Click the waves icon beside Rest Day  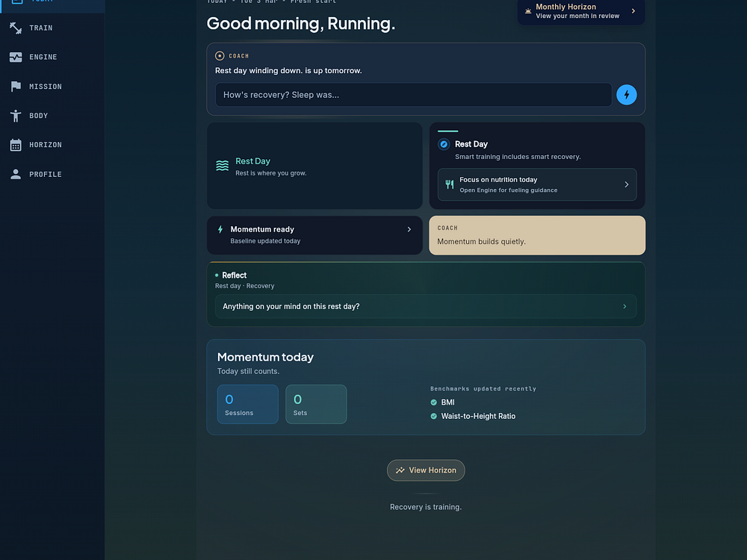(x=222, y=166)
